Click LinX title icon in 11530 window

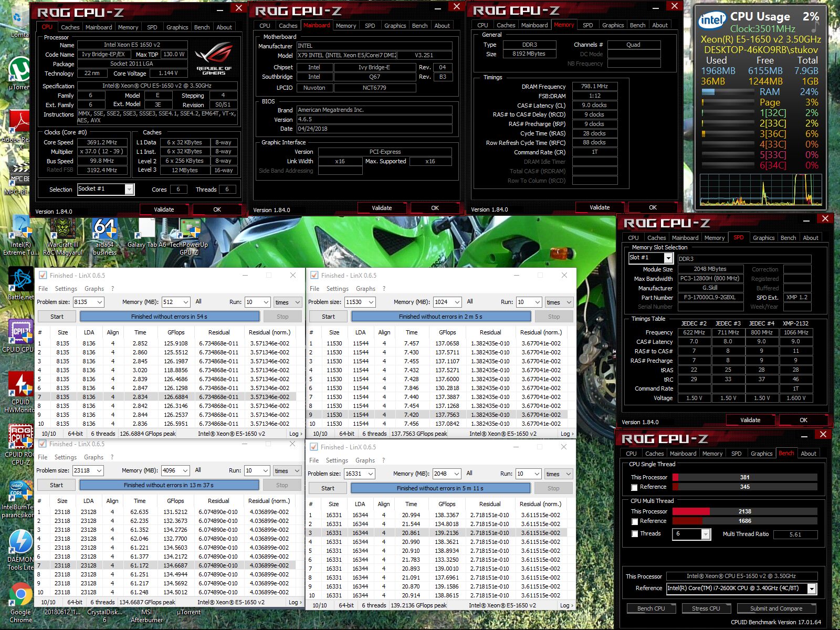[314, 275]
